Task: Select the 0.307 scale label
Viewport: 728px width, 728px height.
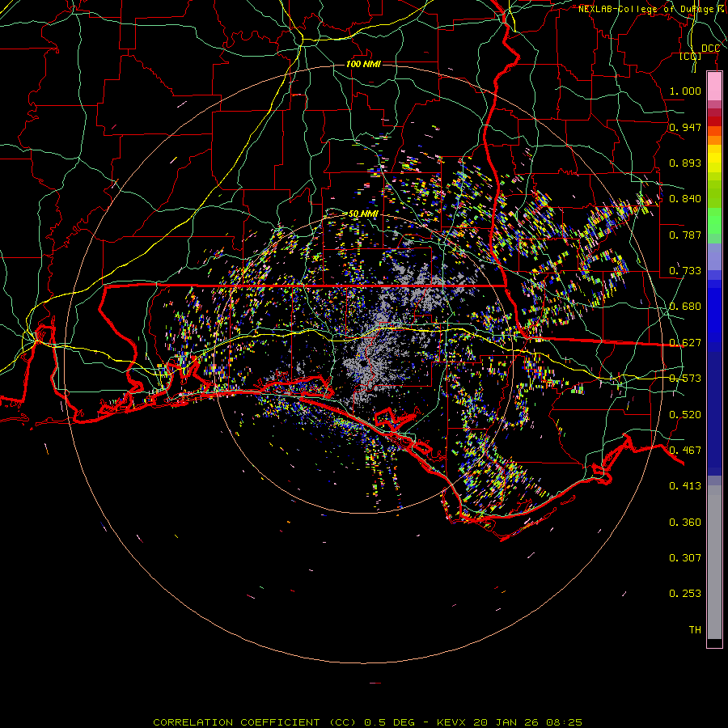Action: coord(685,558)
